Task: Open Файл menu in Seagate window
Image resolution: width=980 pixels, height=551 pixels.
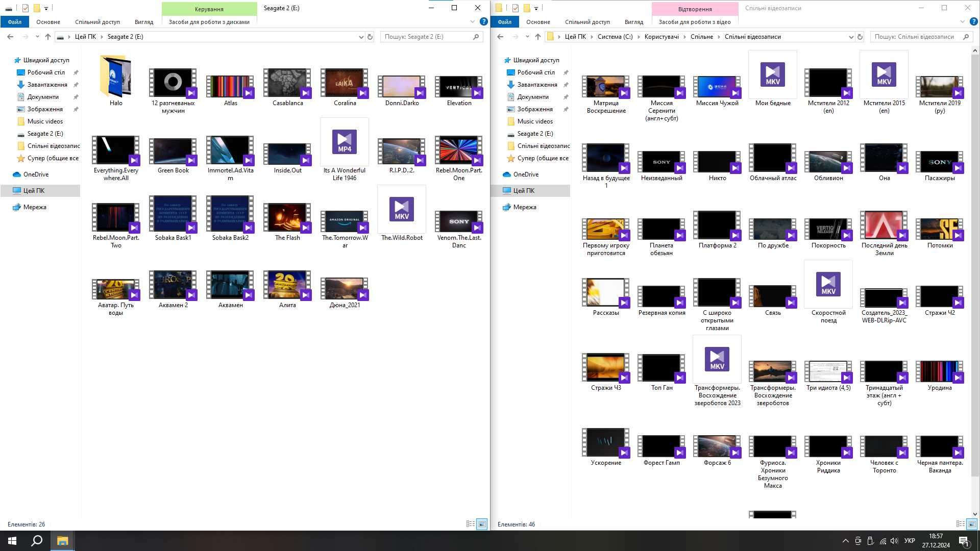Action: tap(15, 22)
